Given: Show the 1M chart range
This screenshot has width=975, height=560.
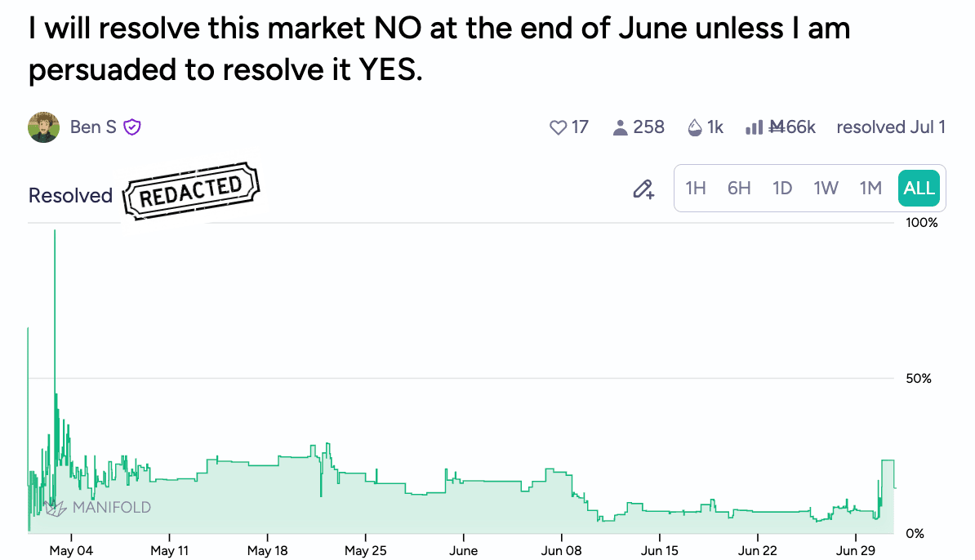Looking at the screenshot, I should pos(870,189).
